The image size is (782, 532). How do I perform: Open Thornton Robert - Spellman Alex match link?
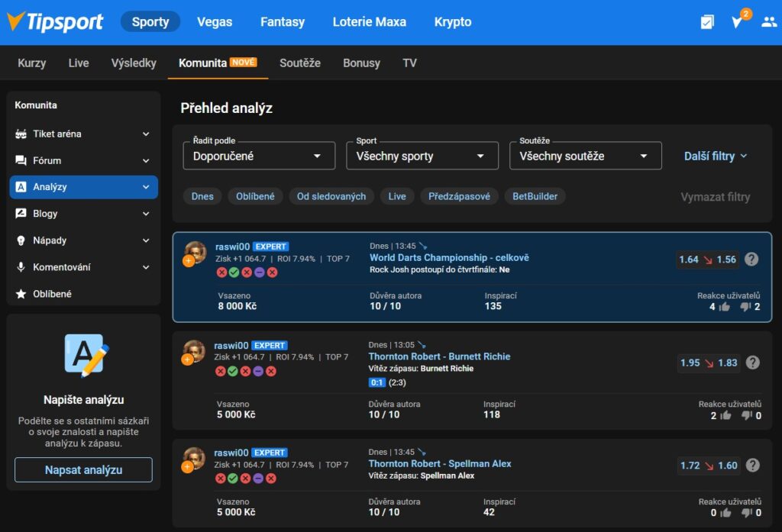[x=440, y=463]
